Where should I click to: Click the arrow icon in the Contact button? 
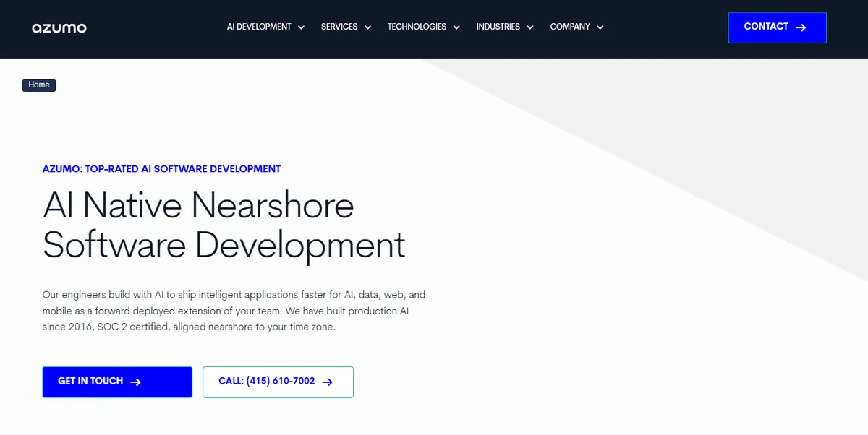coord(801,27)
